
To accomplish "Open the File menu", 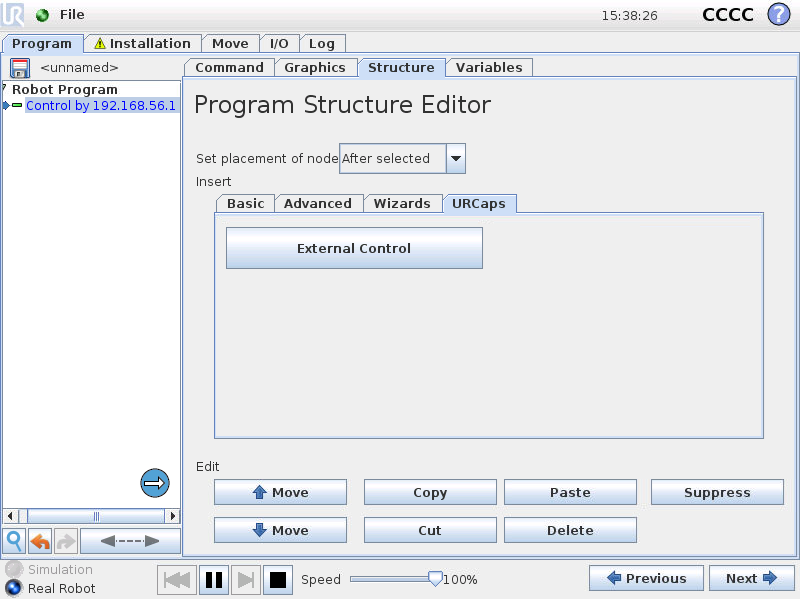I will [72, 15].
